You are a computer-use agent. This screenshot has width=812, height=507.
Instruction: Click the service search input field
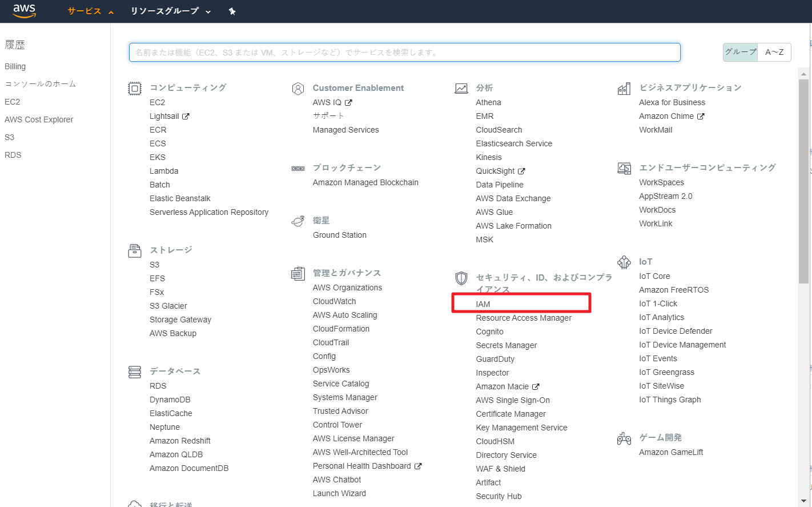click(404, 52)
